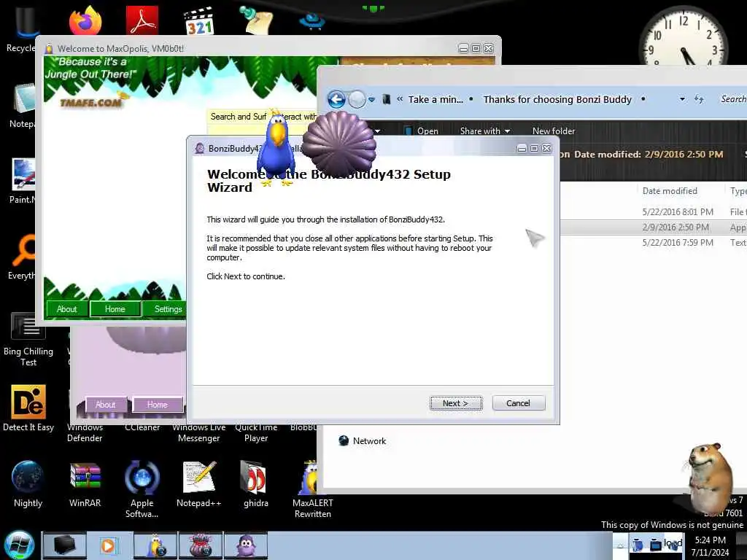
Task: Open the Everything search desktop icon
Action: [22, 257]
